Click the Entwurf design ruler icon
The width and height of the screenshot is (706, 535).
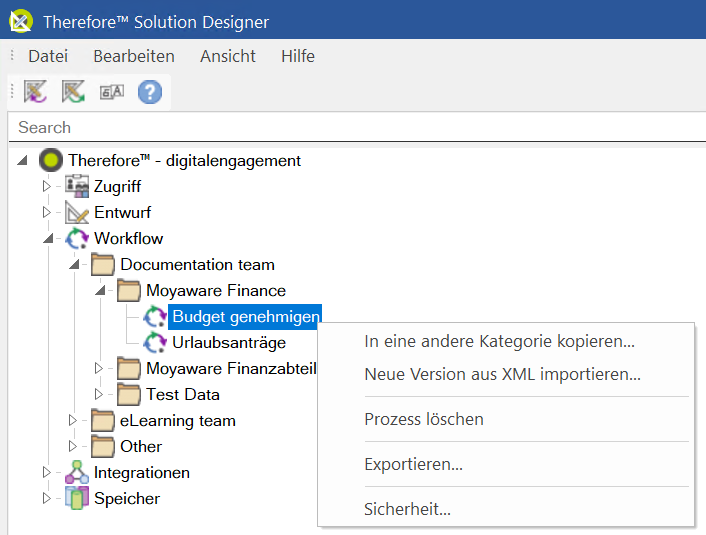click(77, 212)
